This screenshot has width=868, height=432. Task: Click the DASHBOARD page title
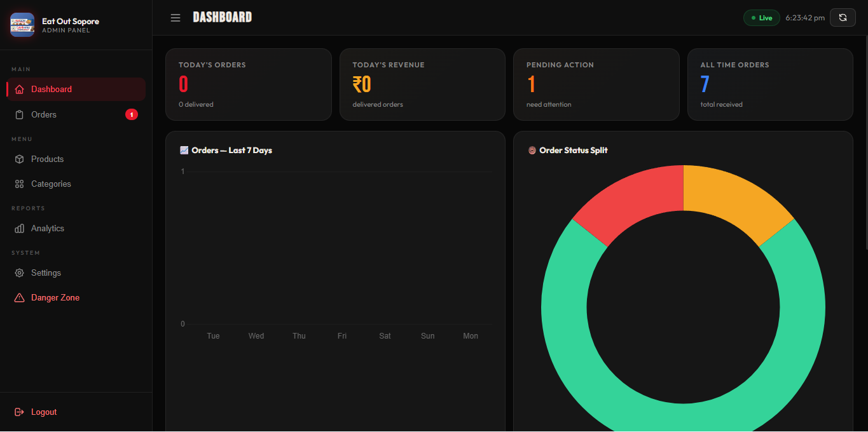[223, 17]
